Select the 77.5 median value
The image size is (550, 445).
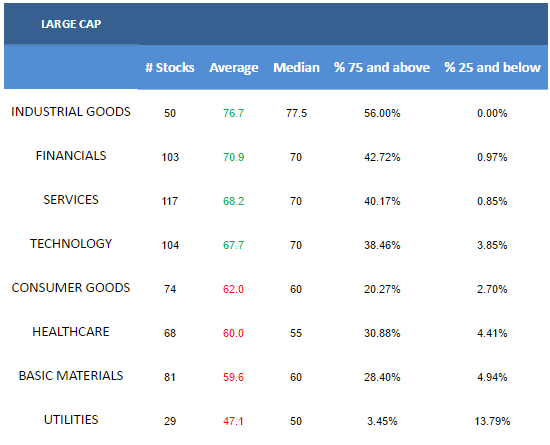click(x=296, y=113)
